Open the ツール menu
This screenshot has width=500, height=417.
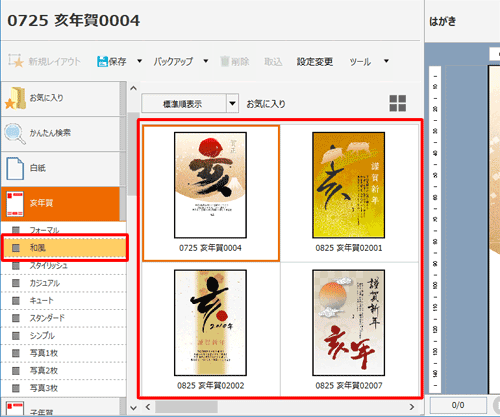click(360, 62)
